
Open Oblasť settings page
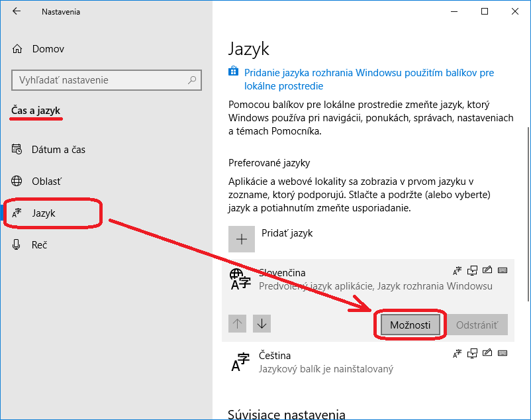coord(46,182)
